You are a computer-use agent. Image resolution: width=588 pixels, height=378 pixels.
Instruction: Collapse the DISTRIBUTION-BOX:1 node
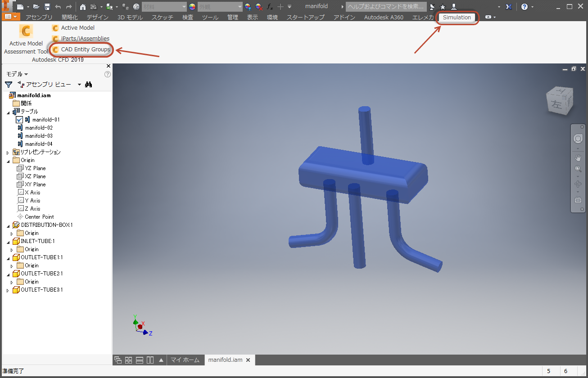(8, 225)
